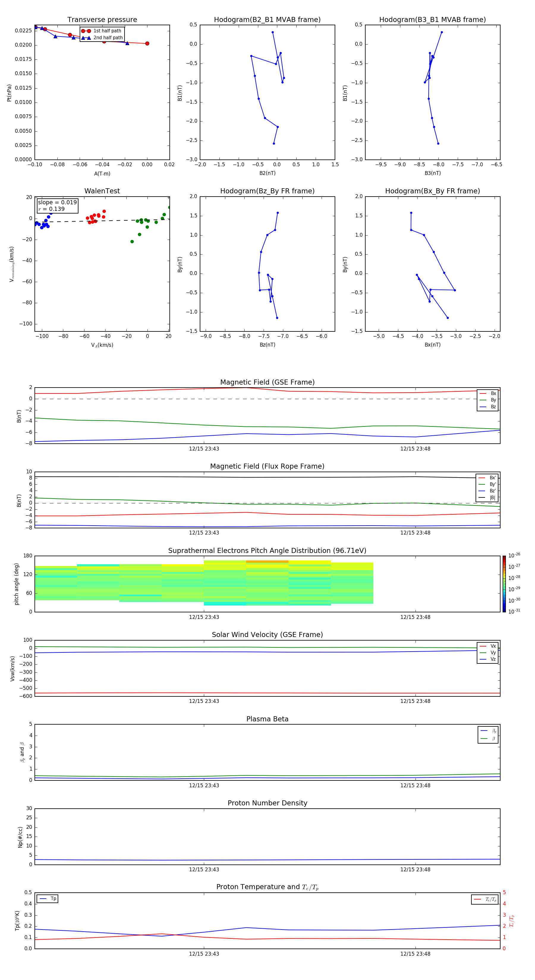Click the red "Te/Tp" right axis label

click(512, 921)
